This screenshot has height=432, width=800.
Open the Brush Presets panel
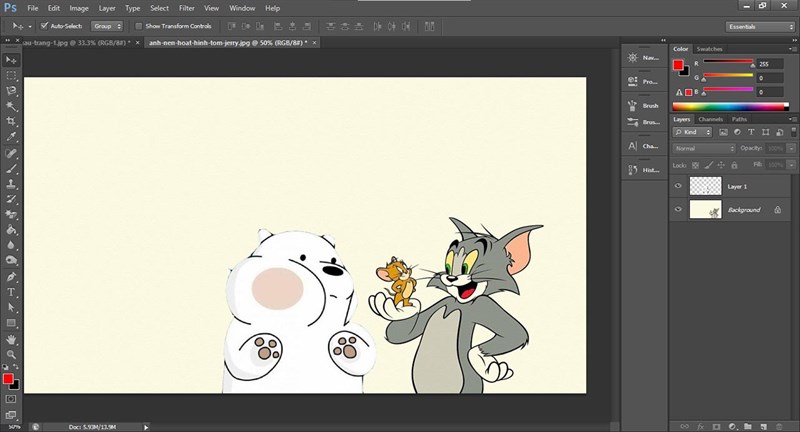tap(644, 122)
